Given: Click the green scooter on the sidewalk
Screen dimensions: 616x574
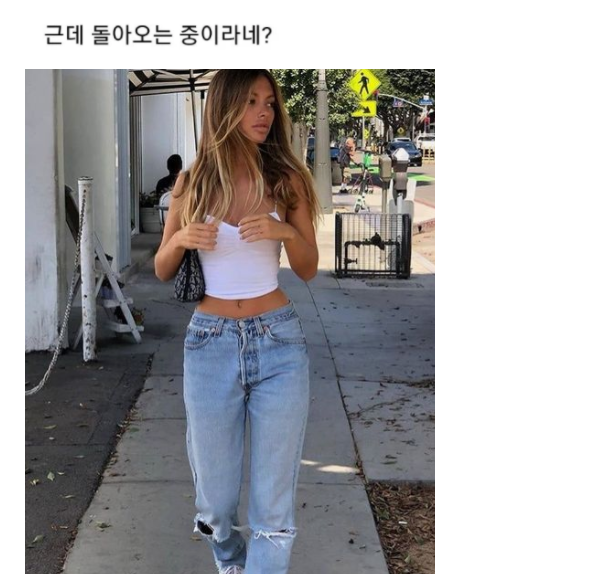Looking at the screenshot, I should pyautogui.click(x=363, y=185).
